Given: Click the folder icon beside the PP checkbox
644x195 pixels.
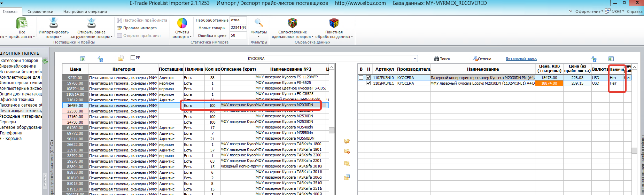Looking at the screenshot, I should click(121, 58).
